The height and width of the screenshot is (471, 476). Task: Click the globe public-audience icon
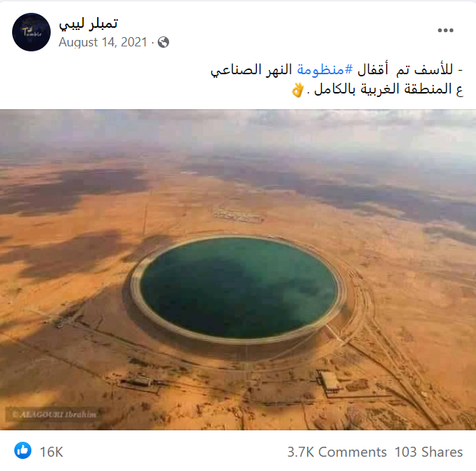(x=163, y=42)
